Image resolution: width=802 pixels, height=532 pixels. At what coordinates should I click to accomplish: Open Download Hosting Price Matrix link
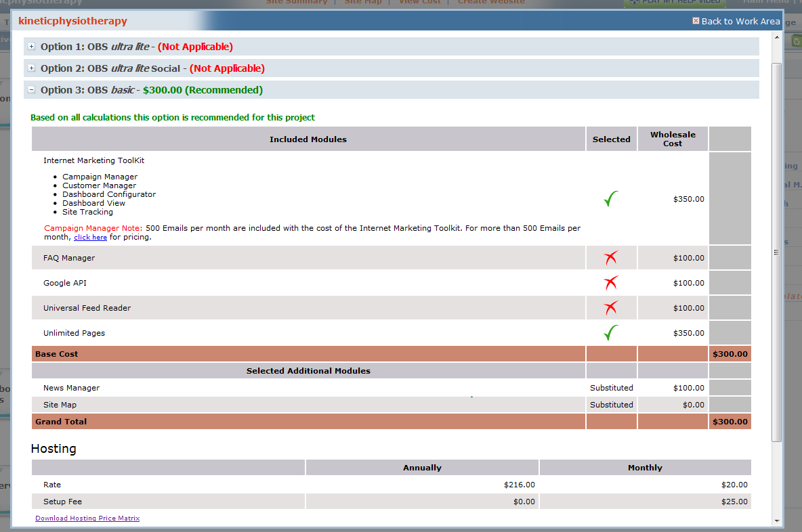(87, 518)
